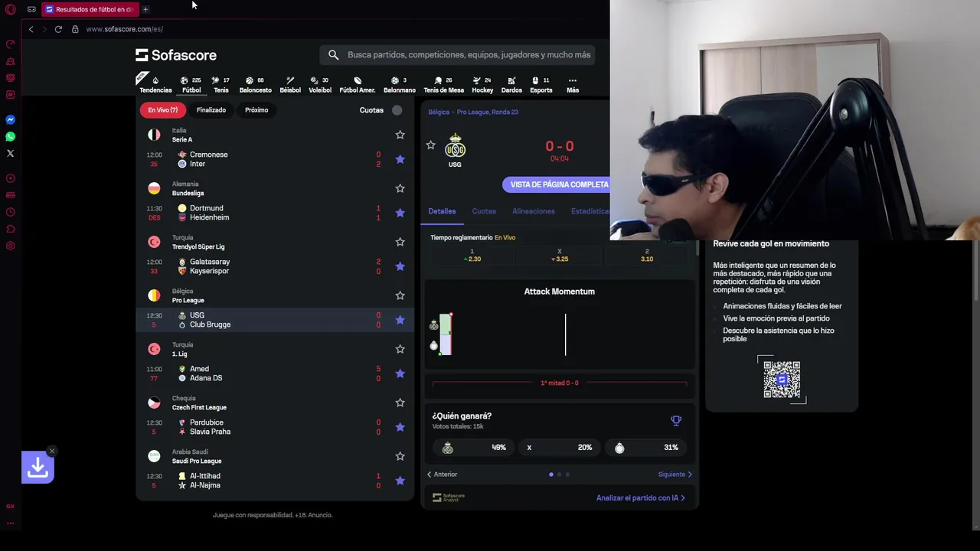Click the search magnifier icon

333,55
